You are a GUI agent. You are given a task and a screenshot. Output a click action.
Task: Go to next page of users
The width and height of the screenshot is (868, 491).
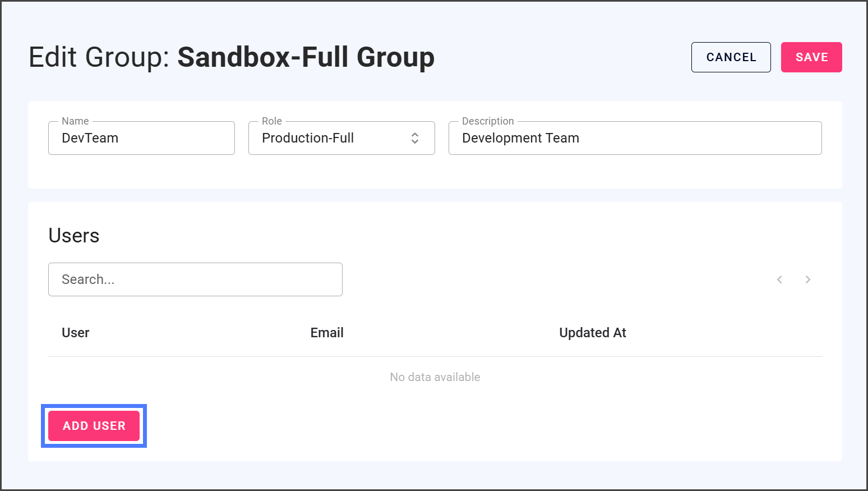click(x=808, y=279)
